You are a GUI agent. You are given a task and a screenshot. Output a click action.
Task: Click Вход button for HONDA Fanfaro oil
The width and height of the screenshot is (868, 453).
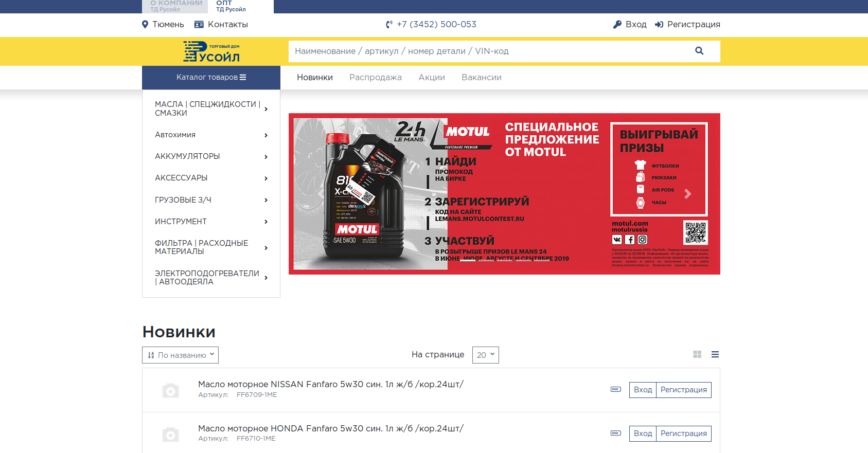pos(643,433)
